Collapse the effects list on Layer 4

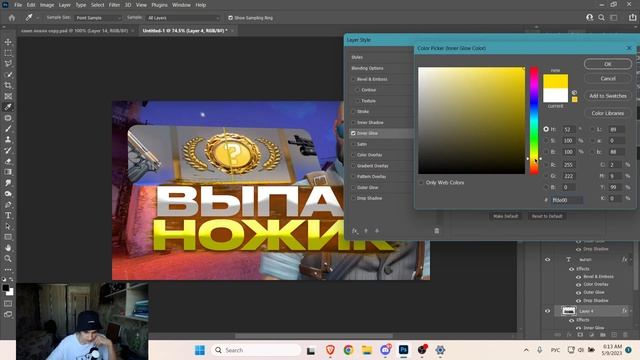[631, 311]
